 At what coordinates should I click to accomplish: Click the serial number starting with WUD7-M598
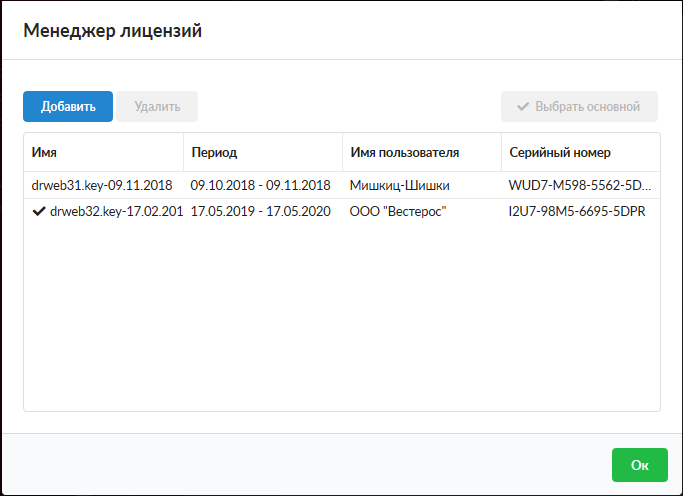[580, 185]
